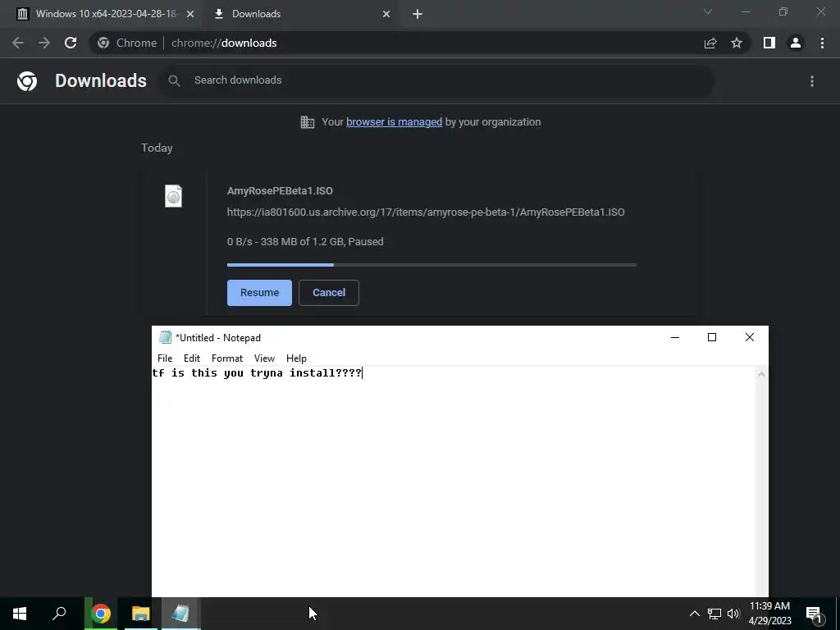Click the chrome://downloads address bar
This screenshot has height=630, width=840.
(396, 43)
